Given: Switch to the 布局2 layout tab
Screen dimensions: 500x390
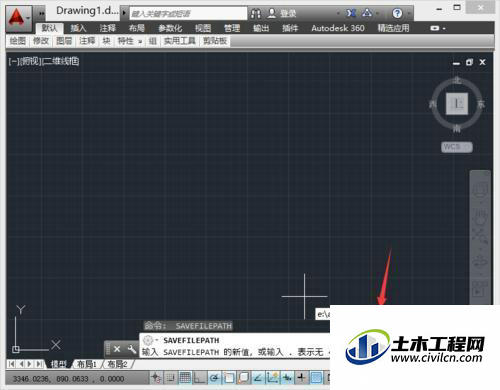Looking at the screenshot, I should [117, 364].
